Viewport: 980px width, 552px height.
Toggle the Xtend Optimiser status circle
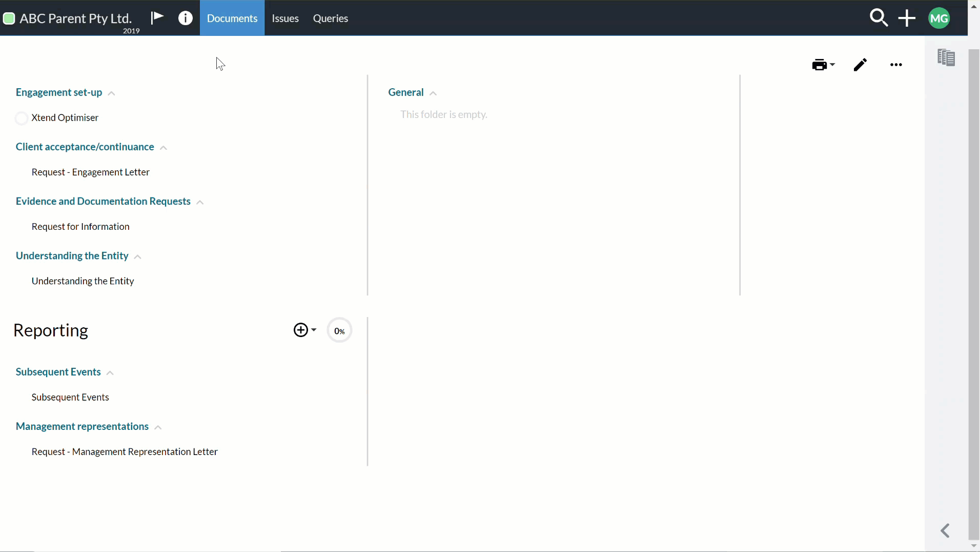(22, 119)
